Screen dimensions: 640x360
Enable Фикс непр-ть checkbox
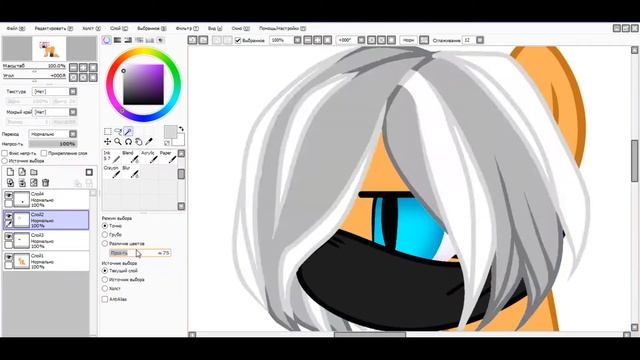5,153
